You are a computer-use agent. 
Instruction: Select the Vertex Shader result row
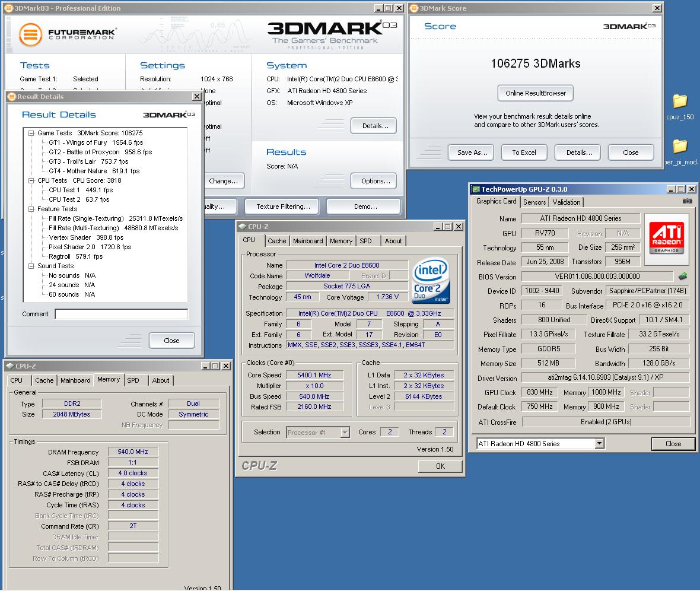coord(86,238)
